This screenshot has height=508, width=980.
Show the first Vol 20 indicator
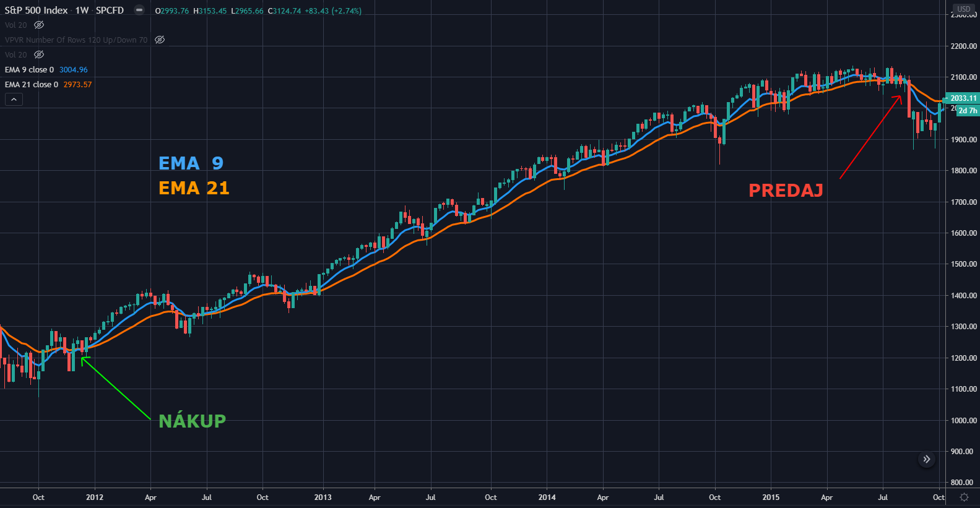click(x=39, y=25)
